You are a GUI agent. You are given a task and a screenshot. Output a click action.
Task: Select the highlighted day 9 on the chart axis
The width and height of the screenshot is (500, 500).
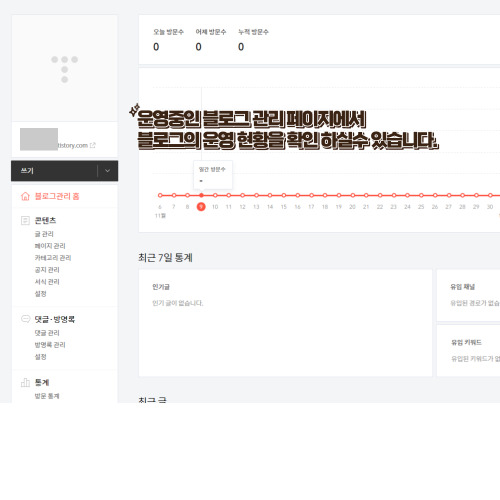pyautogui.click(x=201, y=207)
